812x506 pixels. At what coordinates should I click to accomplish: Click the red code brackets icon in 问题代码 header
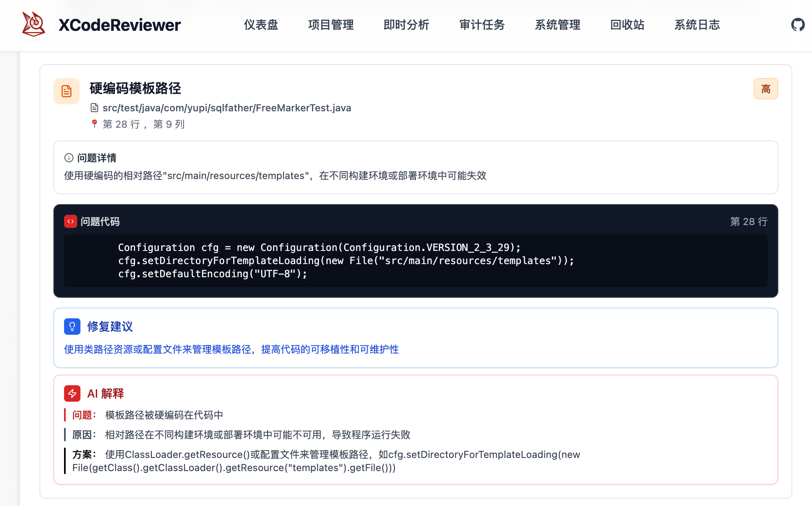click(71, 221)
